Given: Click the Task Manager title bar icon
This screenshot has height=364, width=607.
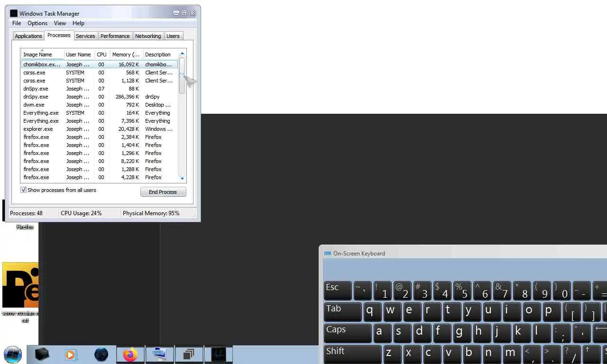Looking at the screenshot, I should coord(14,13).
